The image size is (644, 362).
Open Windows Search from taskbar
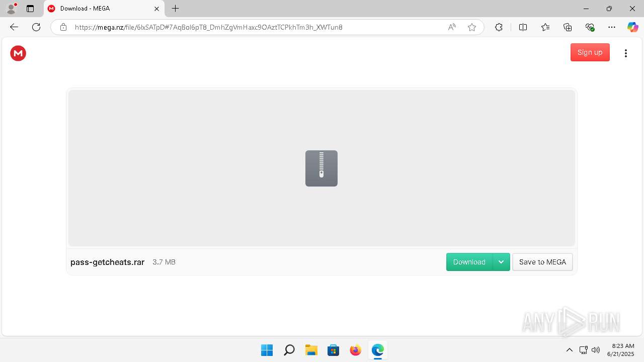click(289, 350)
